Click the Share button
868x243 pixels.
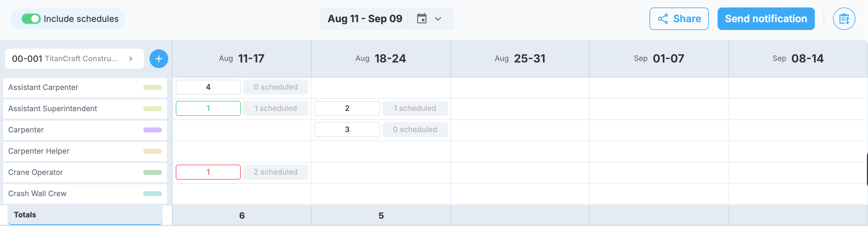point(679,19)
